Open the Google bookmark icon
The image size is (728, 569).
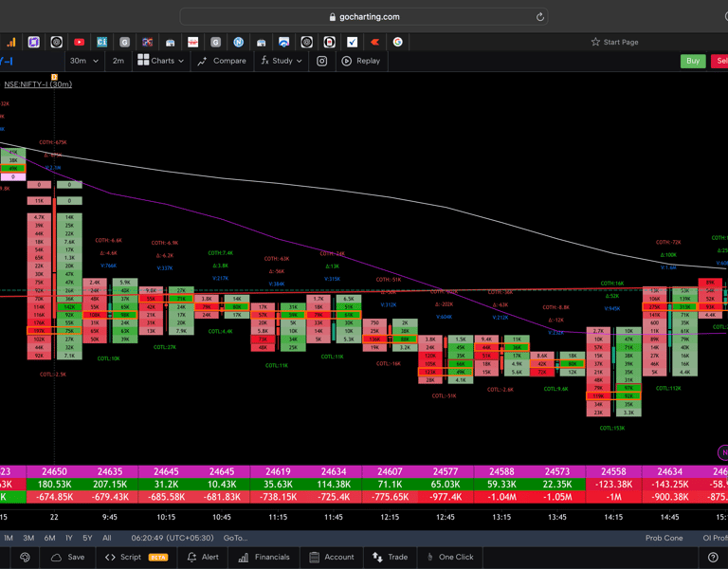point(397,43)
